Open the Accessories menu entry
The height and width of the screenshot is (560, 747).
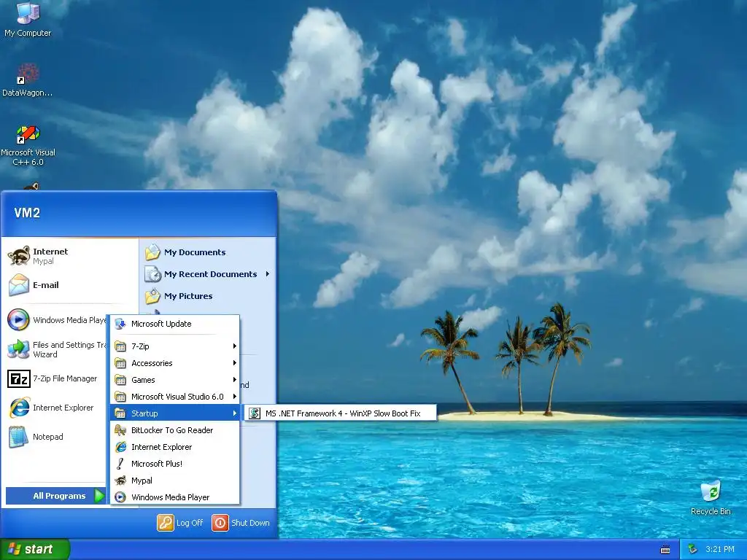click(x=175, y=363)
